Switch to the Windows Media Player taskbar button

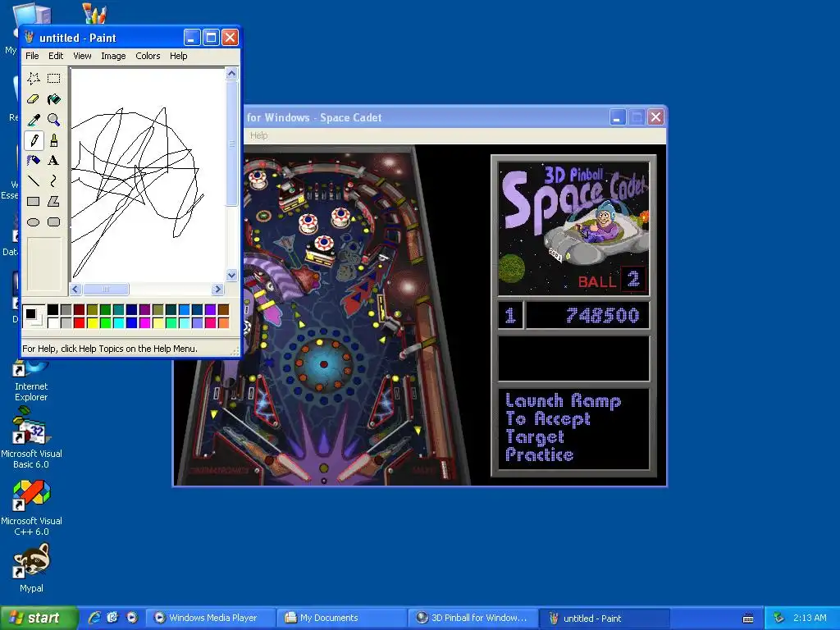(x=211, y=619)
